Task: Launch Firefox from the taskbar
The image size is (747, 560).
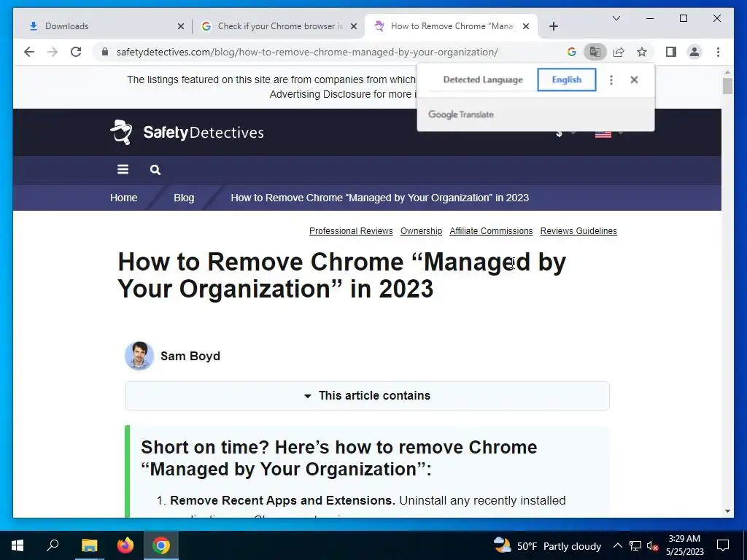Action: tap(125, 545)
